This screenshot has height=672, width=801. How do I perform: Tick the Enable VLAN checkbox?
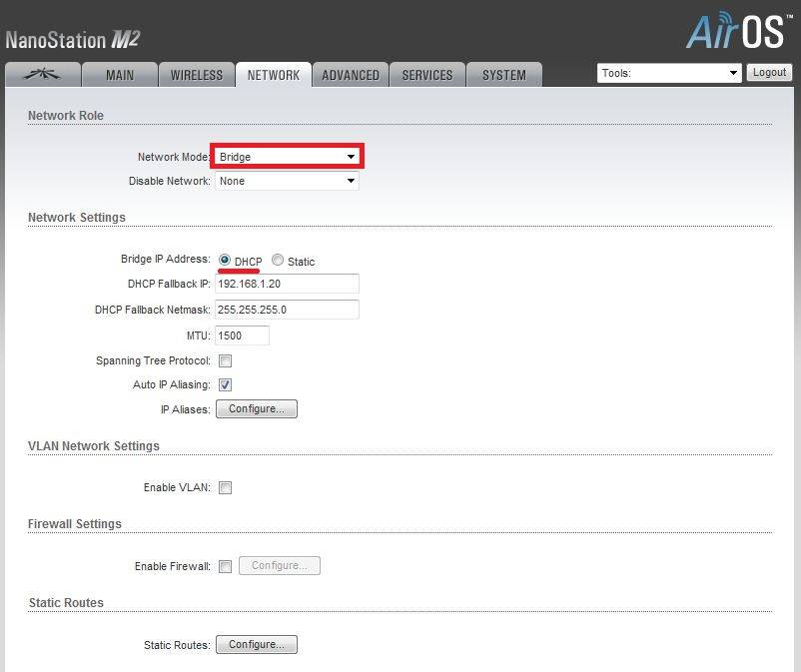click(x=225, y=487)
